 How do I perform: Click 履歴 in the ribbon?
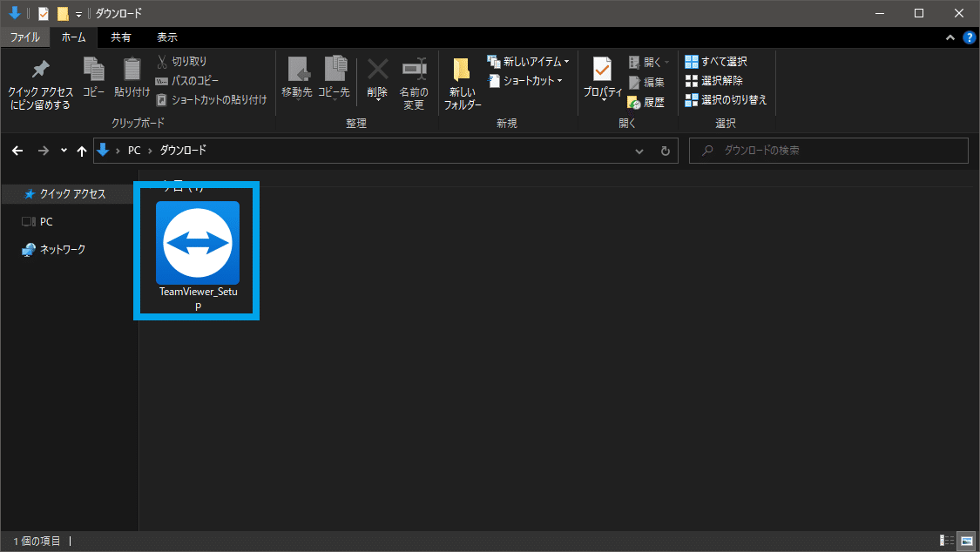click(x=646, y=102)
